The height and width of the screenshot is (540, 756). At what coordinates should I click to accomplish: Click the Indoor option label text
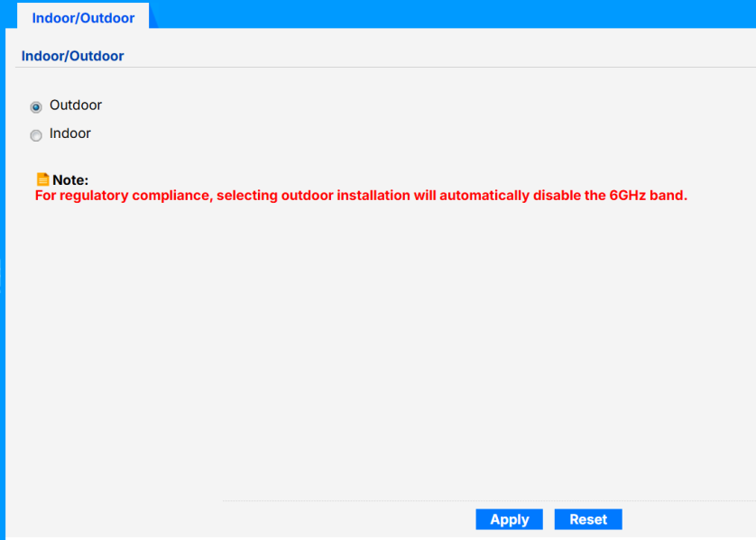tap(70, 133)
